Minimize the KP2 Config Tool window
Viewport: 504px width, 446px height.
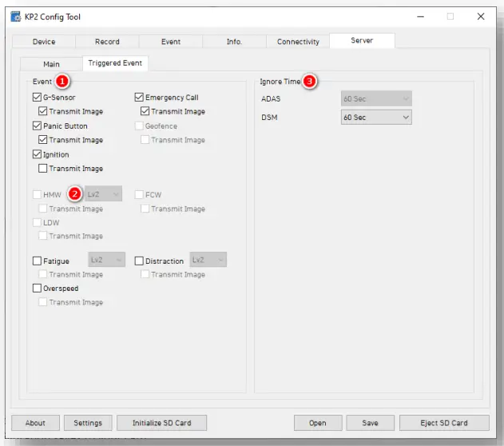tap(420, 17)
